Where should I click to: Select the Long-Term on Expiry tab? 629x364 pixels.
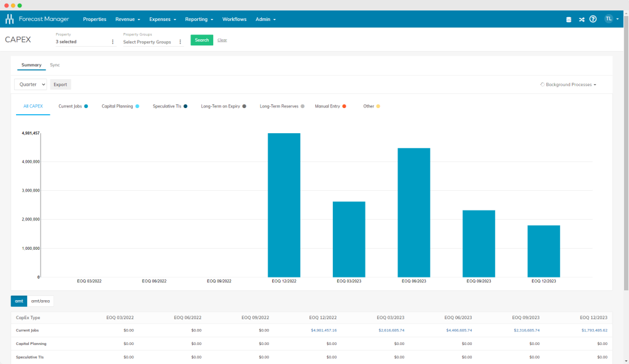click(224, 106)
